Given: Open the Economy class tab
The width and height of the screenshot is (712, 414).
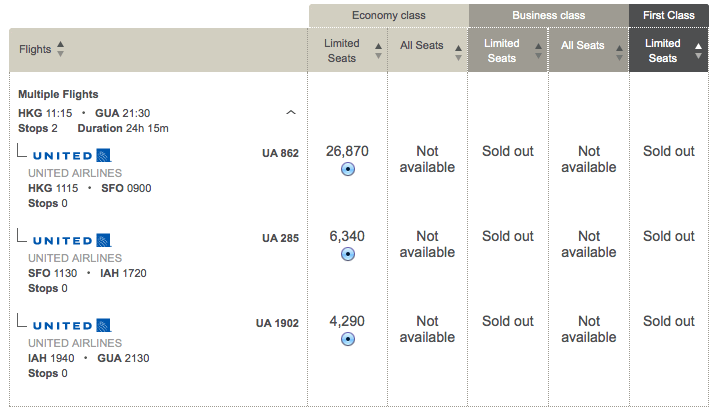Looking at the screenshot, I should tap(389, 15).
